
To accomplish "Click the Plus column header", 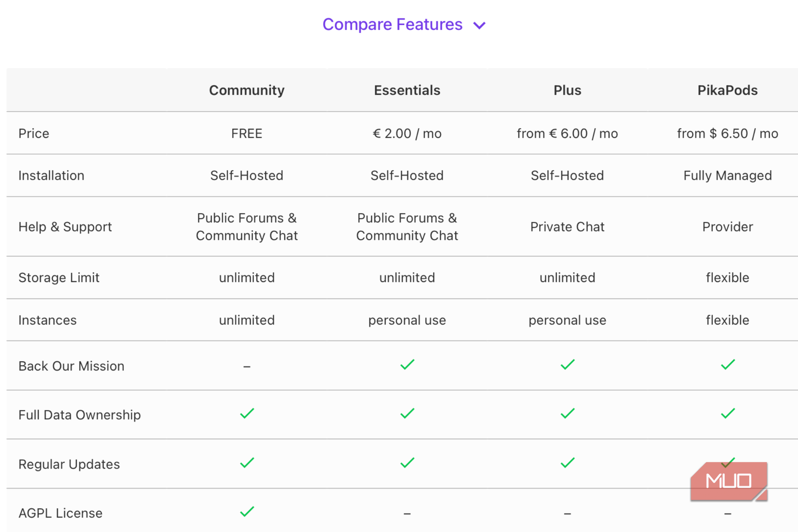I will (x=567, y=90).
